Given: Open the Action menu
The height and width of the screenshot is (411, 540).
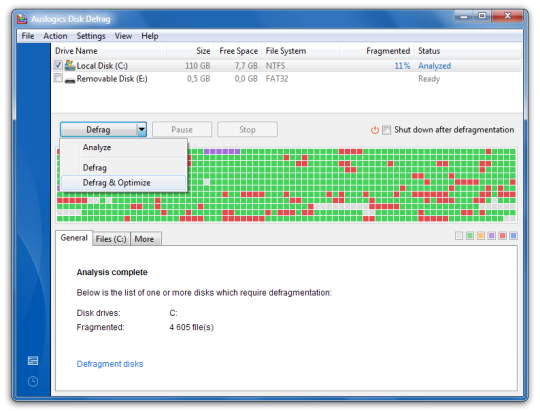Looking at the screenshot, I should [55, 36].
